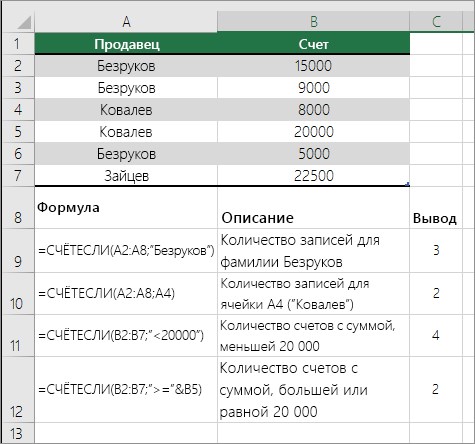Select the cell with value 15000
475x444 pixels.
pos(313,66)
